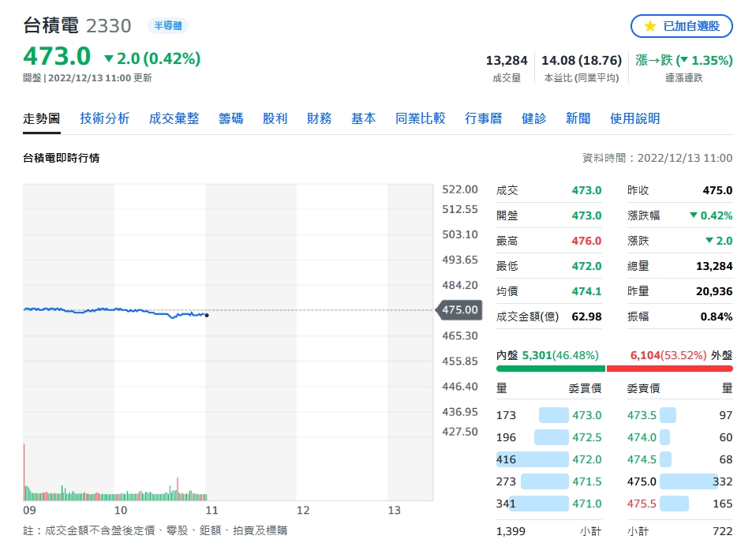The height and width of the screenshot is (558, 756).
Task: Click the red ask price 475.5
Action: [642, 504]
